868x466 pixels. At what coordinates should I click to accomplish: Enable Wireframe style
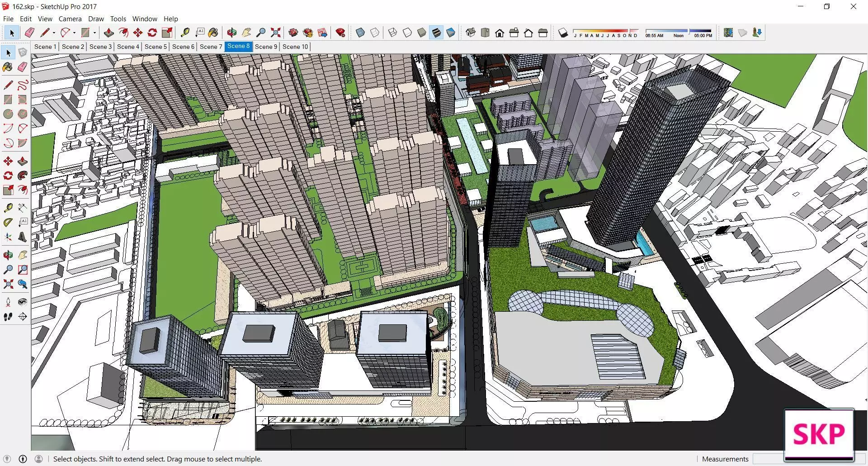click(x=393, y=33)
